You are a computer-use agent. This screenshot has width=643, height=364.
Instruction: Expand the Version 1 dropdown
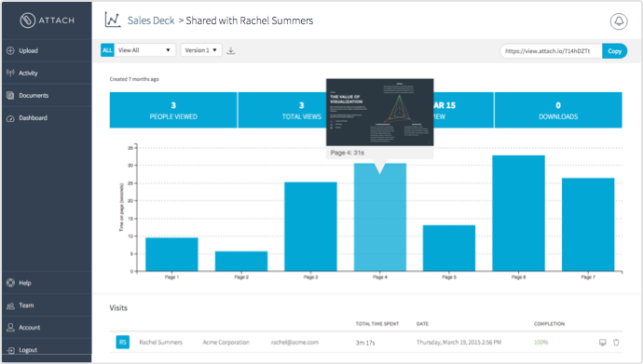[x=201, y=50]
